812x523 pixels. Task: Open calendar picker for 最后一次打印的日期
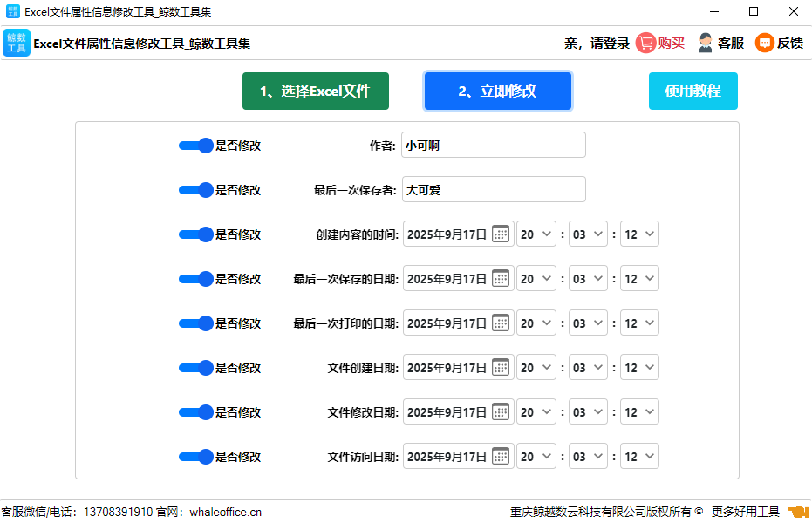point(501,323)
